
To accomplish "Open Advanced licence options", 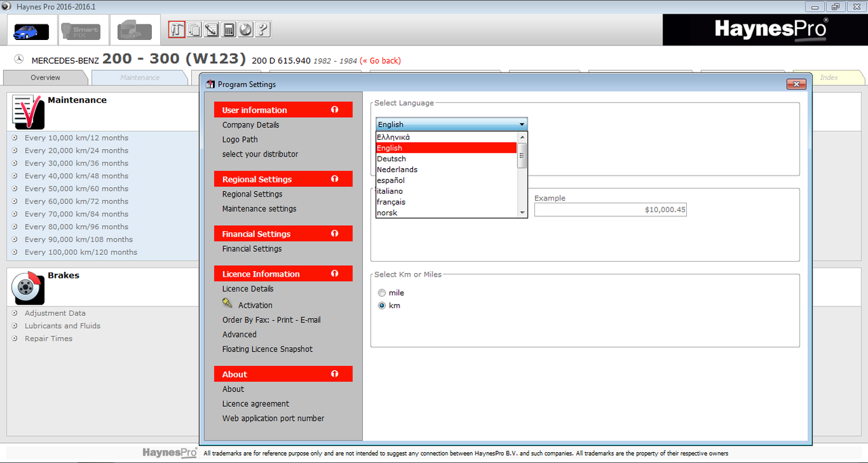I will [239, 335].
